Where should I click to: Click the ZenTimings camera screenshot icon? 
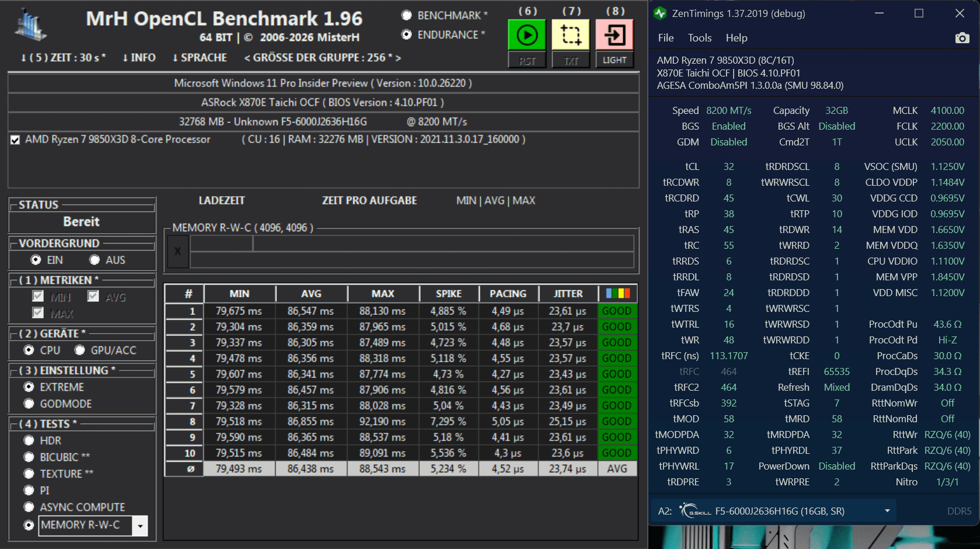(x=962, y=38)
